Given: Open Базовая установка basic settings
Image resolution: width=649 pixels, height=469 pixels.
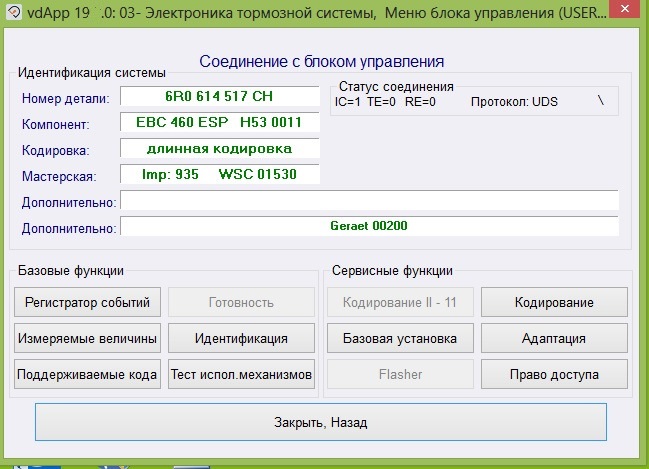Looking at the screenshot, I should pos(400,338).
